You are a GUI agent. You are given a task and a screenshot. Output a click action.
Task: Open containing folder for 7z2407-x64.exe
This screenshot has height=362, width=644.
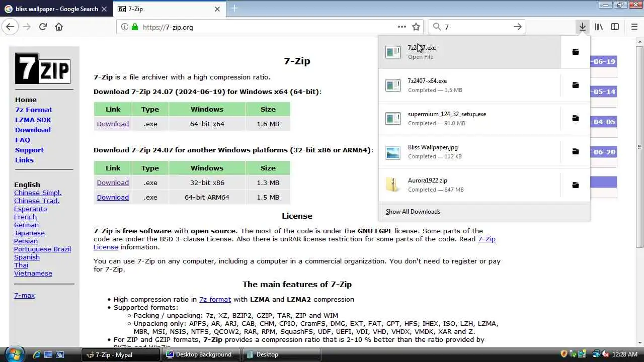(x=576, y=85)
